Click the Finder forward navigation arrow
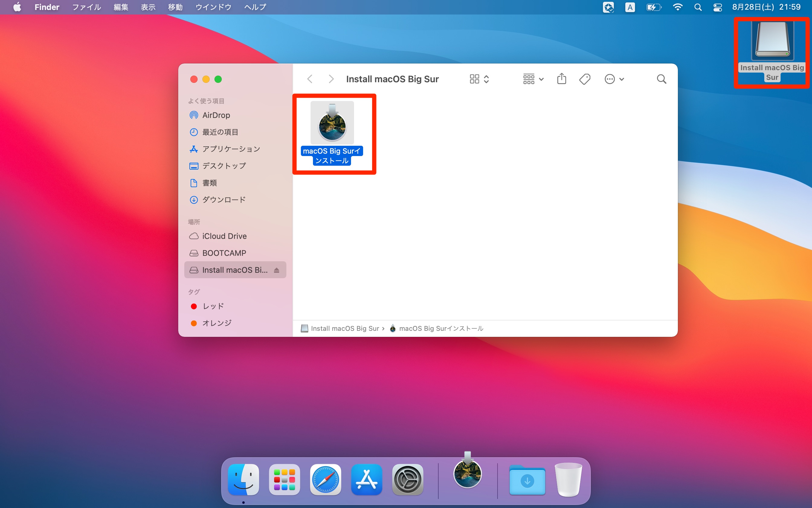Image resolution: width=812 pixels, height=508 pixels. coord(331,79)
